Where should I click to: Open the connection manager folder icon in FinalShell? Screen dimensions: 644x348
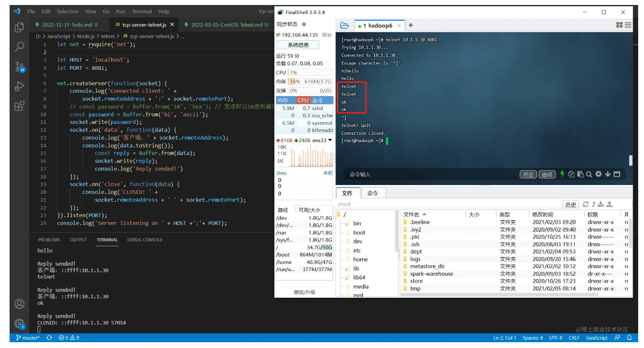(345, 25)
